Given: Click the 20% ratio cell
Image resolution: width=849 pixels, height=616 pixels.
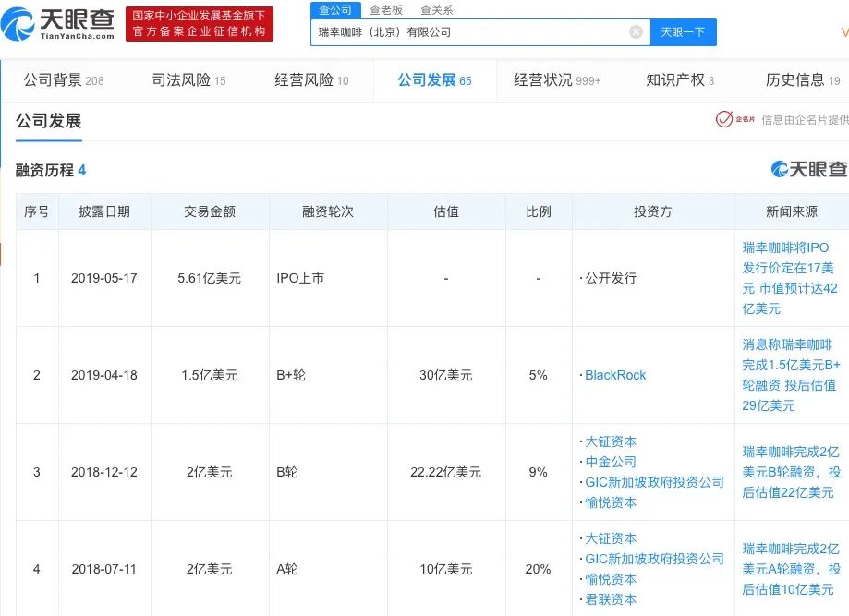Looking at the screenshot, I should tap(538, 569).
